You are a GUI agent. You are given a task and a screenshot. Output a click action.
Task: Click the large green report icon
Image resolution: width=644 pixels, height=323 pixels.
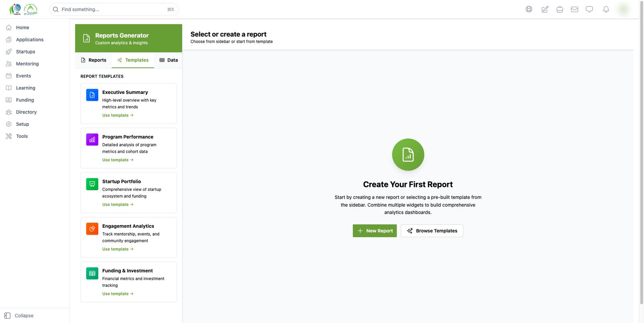tap(408, 155)
